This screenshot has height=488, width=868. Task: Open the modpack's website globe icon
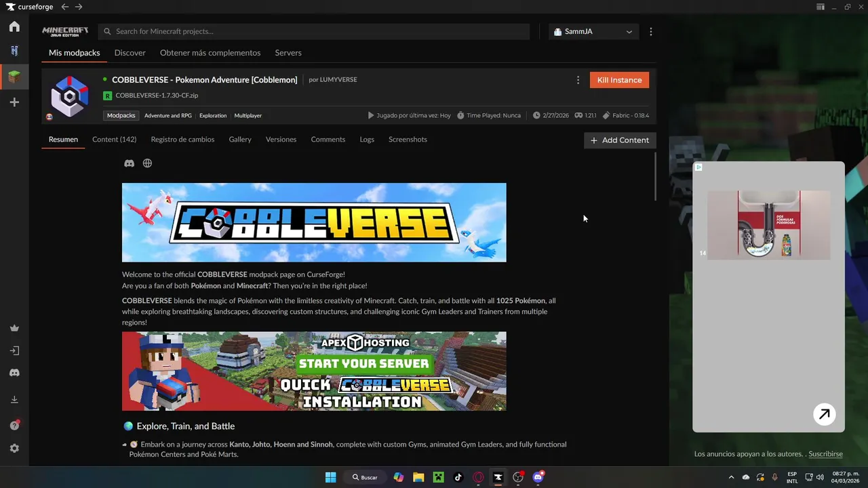[147, 163]
